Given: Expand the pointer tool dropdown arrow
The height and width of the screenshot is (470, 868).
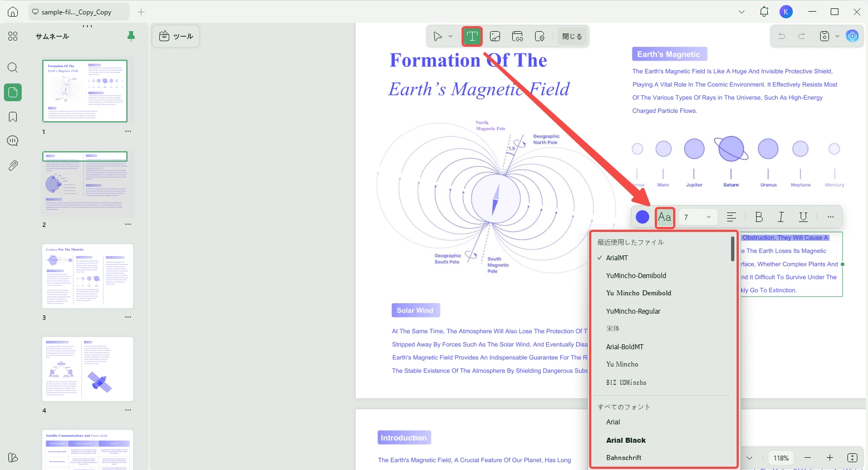Looking at the screenshot, I should coord(450,37).
